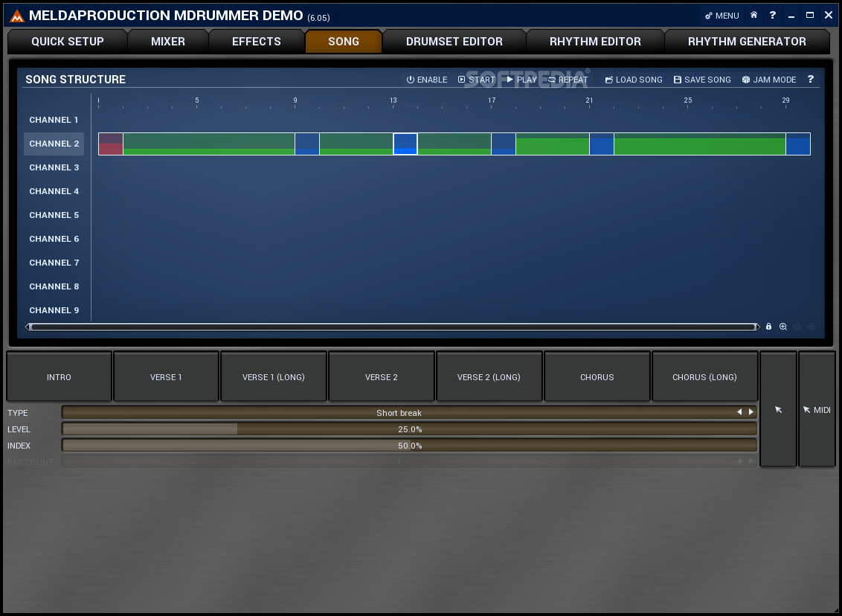Click START in Song Structure toolbar
Screen dimensions: 842x616
point(476,80)
